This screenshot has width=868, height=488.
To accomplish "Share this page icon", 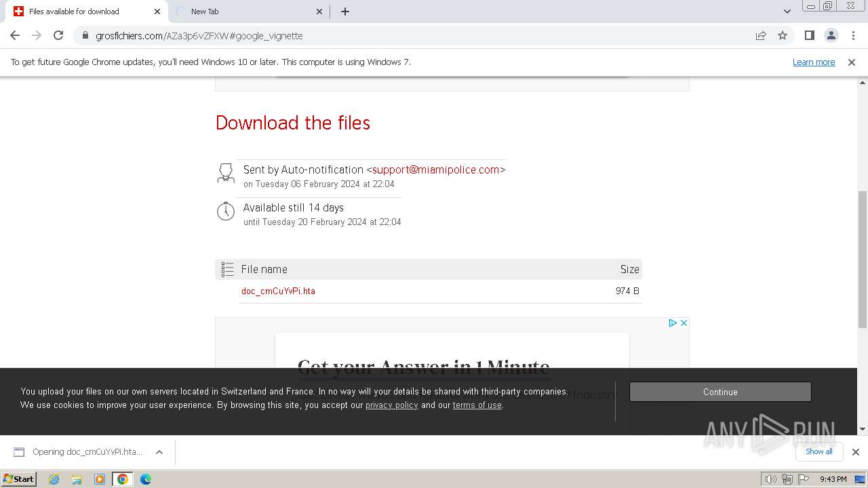I will (761, 35).
